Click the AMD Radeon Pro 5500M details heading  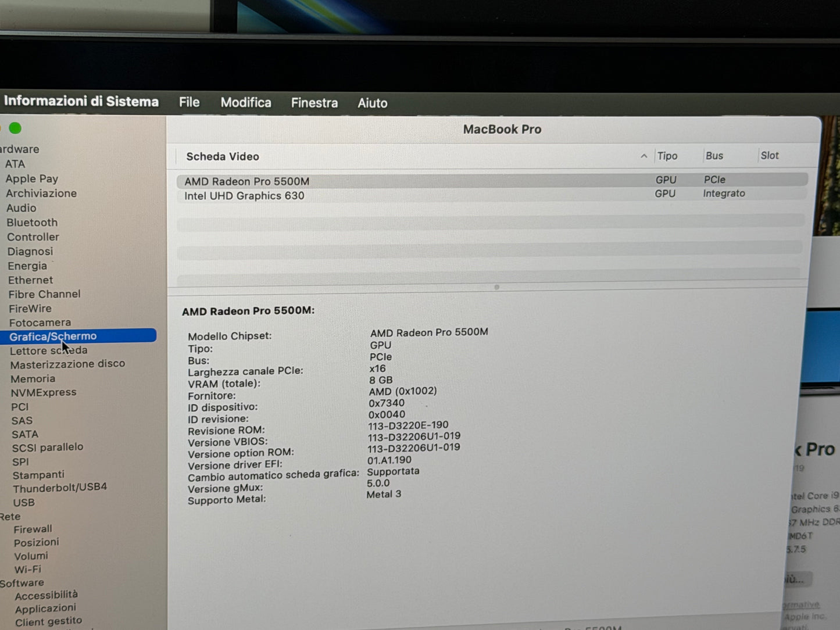(x=248, y=311)
